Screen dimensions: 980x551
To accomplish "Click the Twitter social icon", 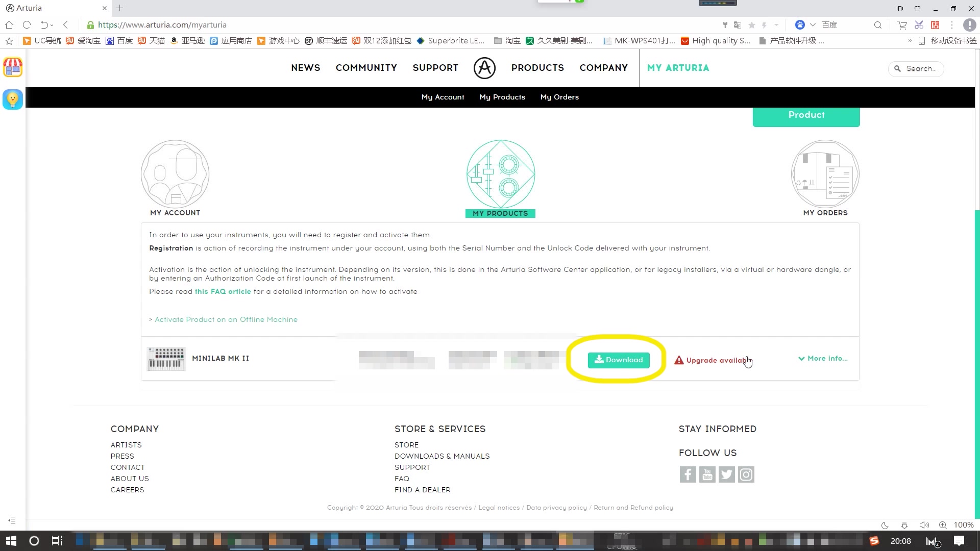I will pos(726,474).
